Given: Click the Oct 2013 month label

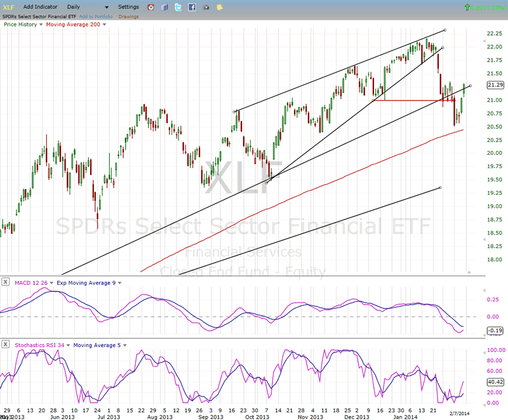Looking at the screenshot, I should coord(257,417).
